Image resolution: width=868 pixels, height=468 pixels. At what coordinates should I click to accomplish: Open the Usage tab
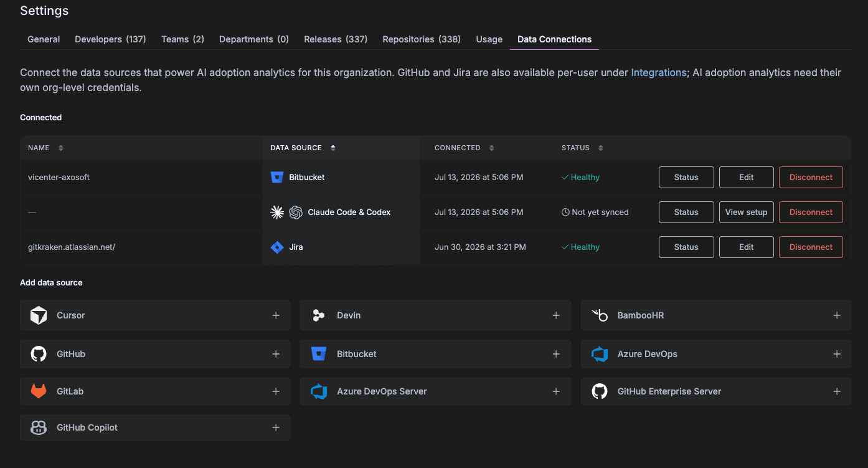pos(489,39)
